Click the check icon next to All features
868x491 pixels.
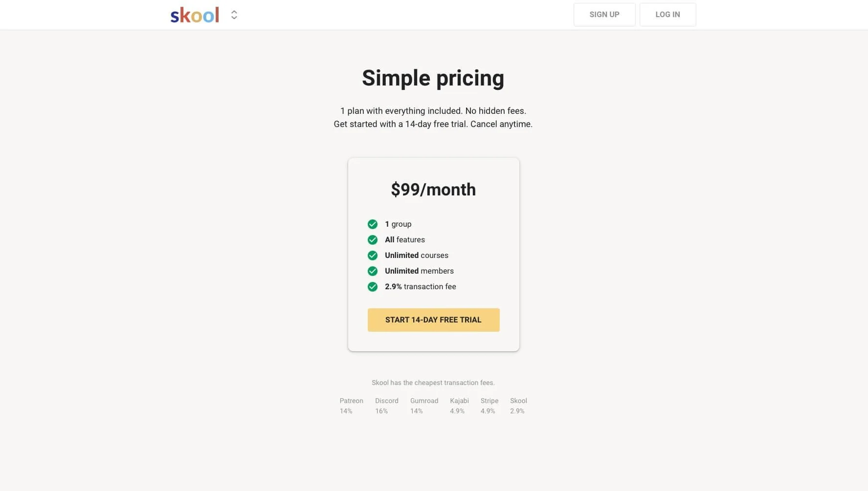point(373,240)
